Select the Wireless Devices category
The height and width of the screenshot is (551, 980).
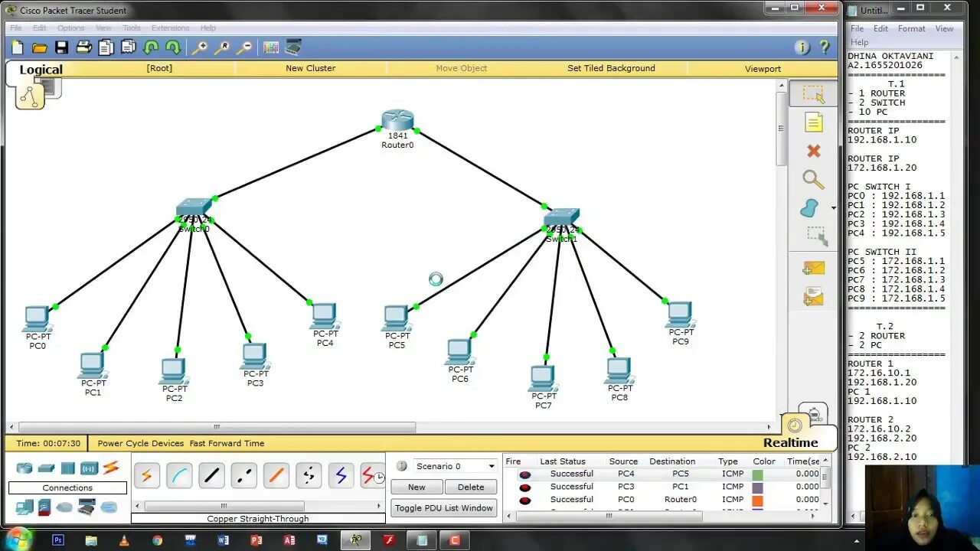tap(90, 468)
